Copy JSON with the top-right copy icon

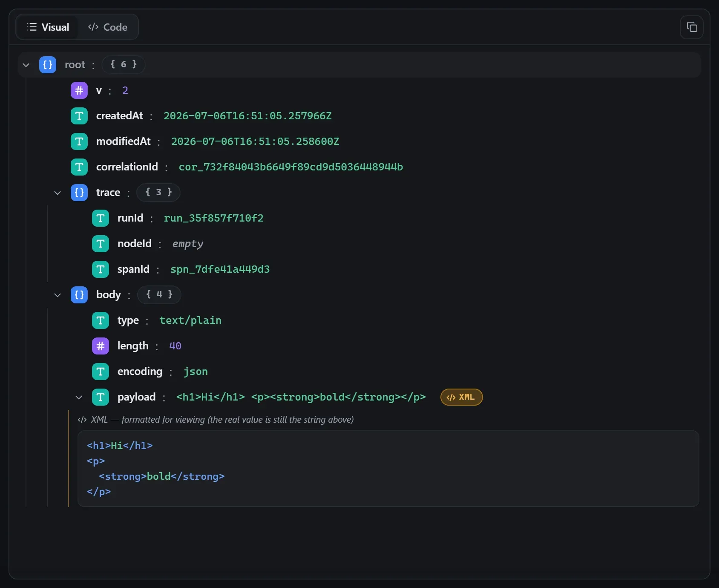coord(692,27)
